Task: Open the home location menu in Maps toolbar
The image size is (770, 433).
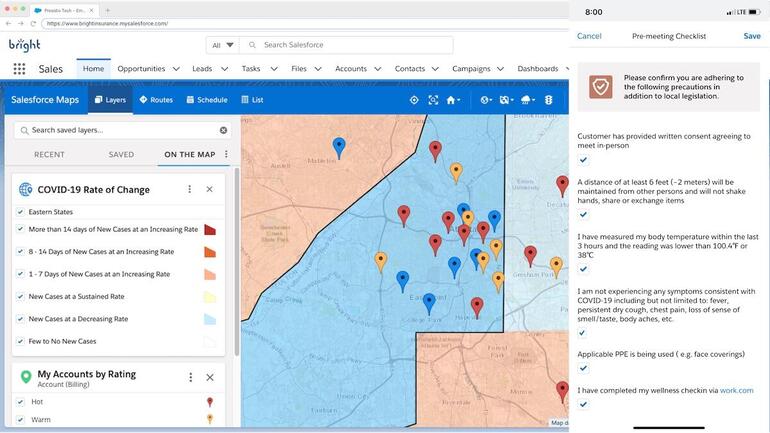Action: pos(453,100)
